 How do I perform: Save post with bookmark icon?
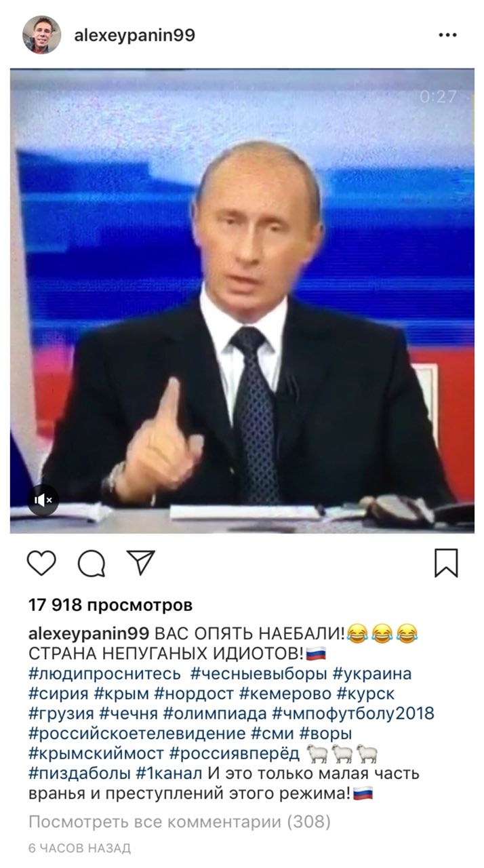click(446, 564)
